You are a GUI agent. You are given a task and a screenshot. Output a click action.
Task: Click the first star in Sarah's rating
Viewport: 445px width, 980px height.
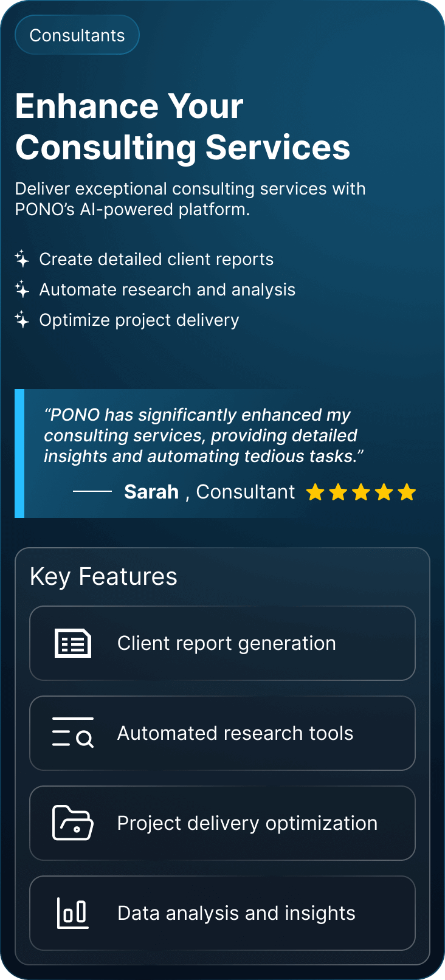coord(316,492)
